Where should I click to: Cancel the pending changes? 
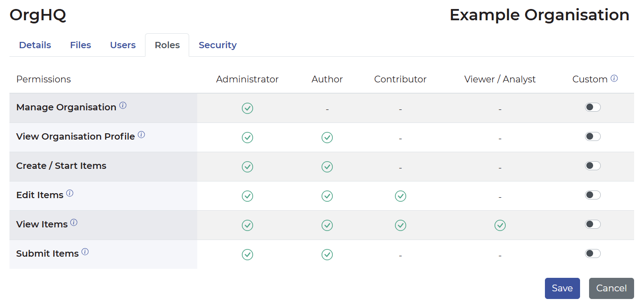(611, 288)
